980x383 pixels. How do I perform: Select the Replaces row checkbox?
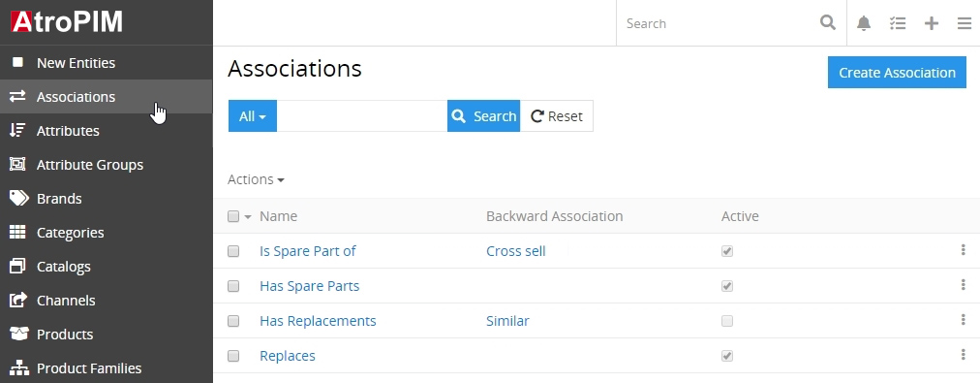[233, 356]
